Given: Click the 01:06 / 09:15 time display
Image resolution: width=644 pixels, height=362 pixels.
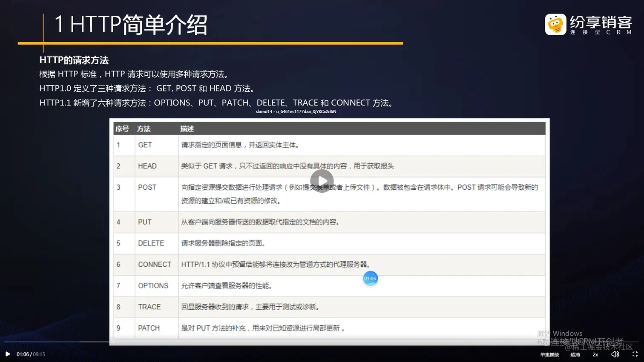Looking at the screenshot, I should (31, 354).
